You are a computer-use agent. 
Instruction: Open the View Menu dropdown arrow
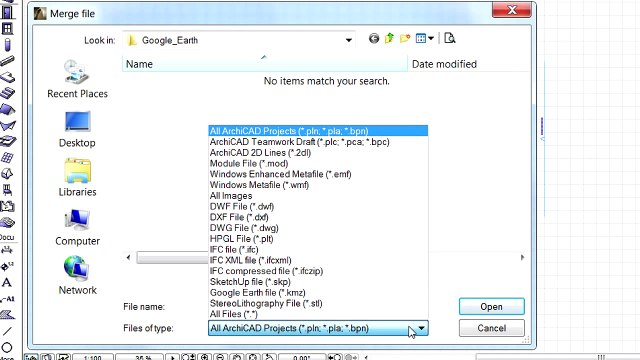point(431,38)
